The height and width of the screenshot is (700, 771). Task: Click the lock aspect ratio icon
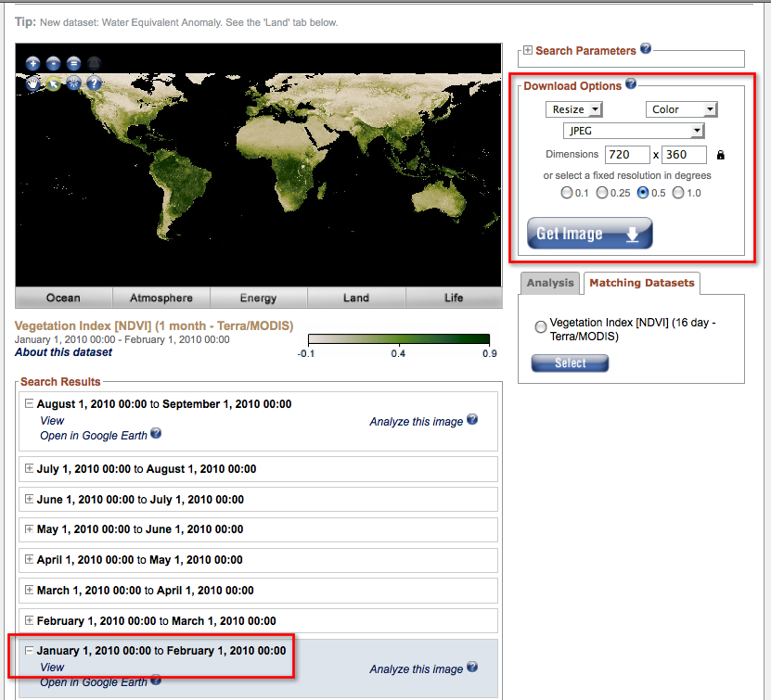point(720,156)
